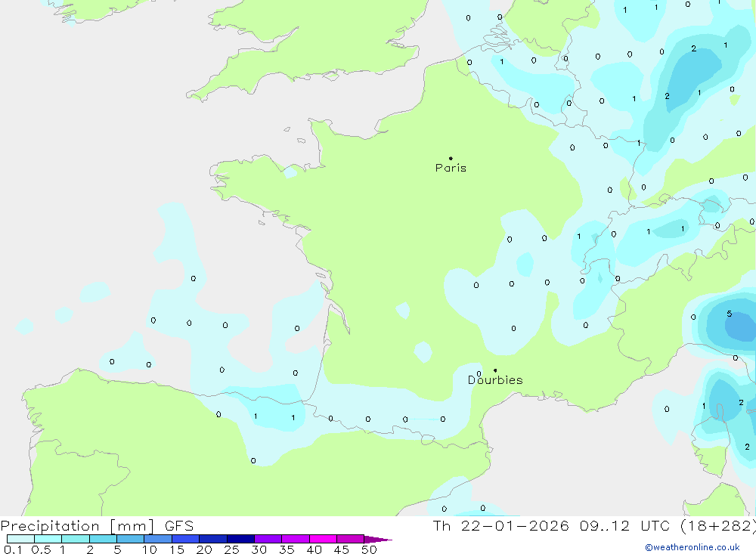The height and width of the screenshot is (554, 756).
Task: Select the black dot marker above Paris
Action: click(451, 158)
